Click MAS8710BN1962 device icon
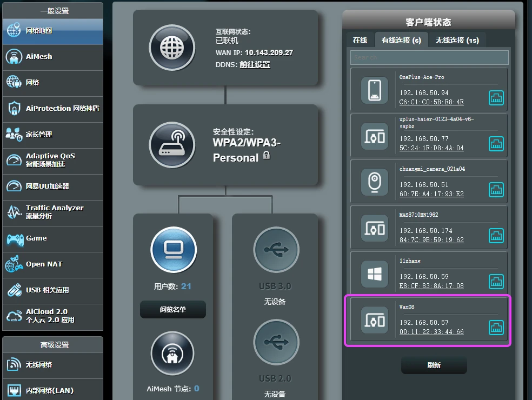Image resolution: width=532 pixels, height=400 pixels. [x=375, y=228]
